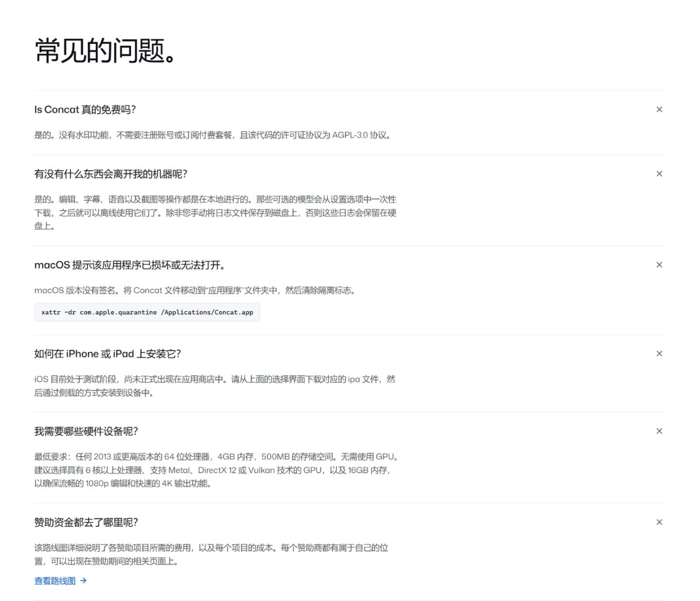Click the question title 'macOS 提示该应用程序已损坏或无法打开。'

point(130,265)
